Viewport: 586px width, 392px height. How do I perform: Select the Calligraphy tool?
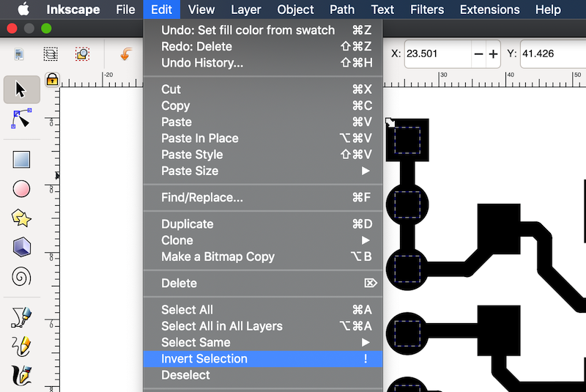click(21, 375)
